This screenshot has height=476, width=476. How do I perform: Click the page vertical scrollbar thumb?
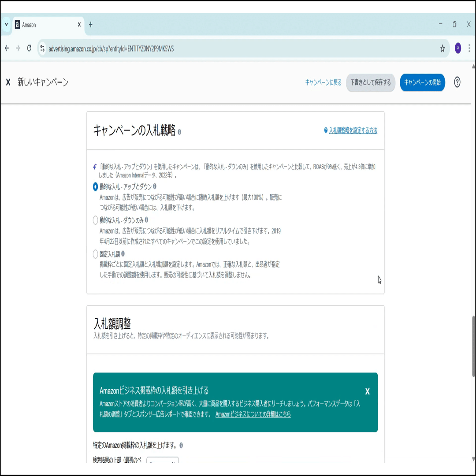[473, 346]
